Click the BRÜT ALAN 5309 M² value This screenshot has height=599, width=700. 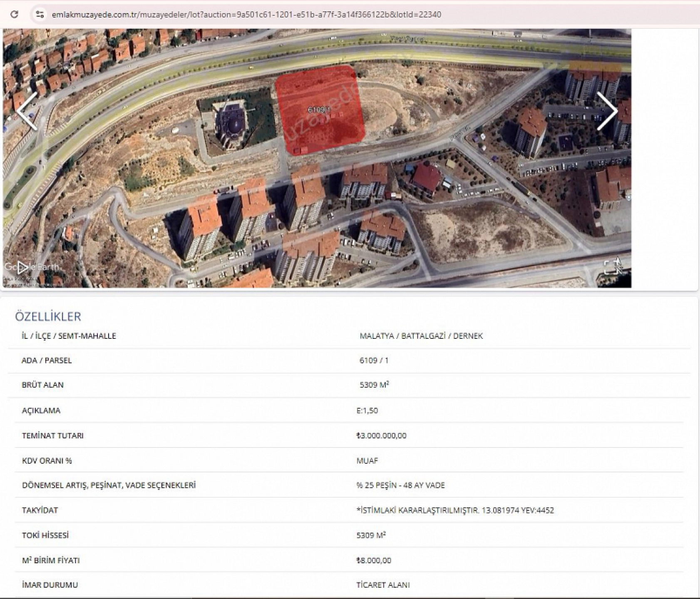pos(374,385)
